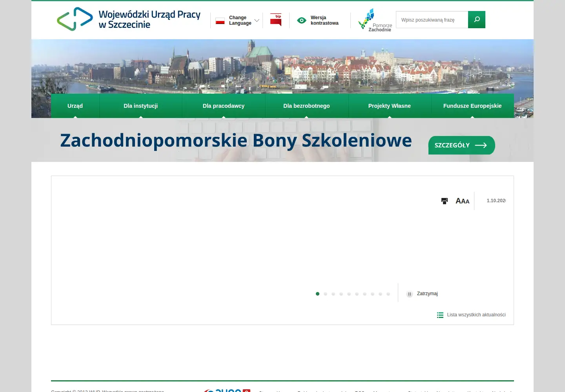Screen dimensions: 565x392
Task: Open the Projekty Własne menu
Action: 390,106
